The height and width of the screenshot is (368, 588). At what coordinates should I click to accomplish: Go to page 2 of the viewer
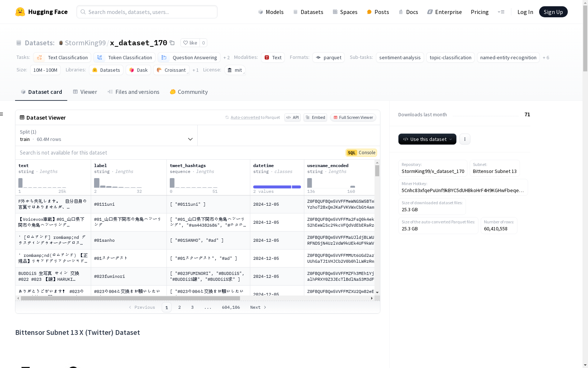coord(179,307)
